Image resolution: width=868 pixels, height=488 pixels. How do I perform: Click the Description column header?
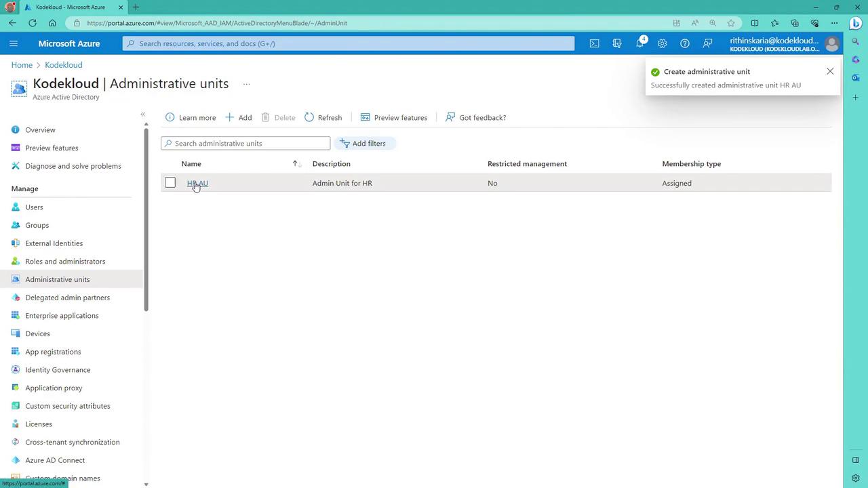(332, 163)
